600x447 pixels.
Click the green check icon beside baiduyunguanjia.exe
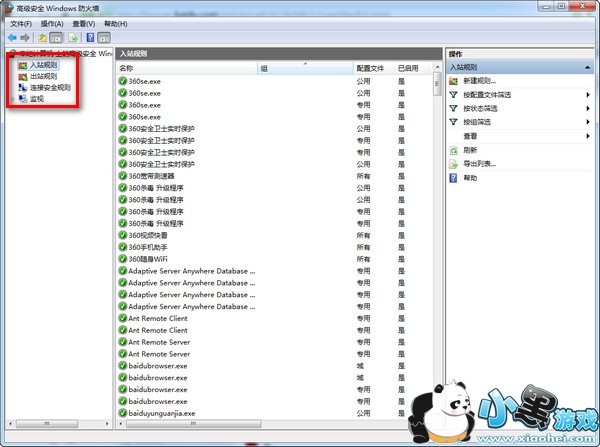122,413
